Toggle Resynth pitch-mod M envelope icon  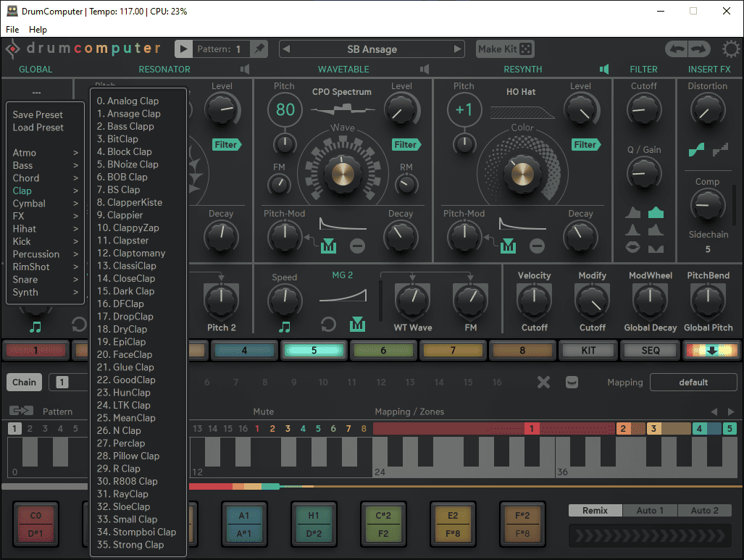point(508,246)
